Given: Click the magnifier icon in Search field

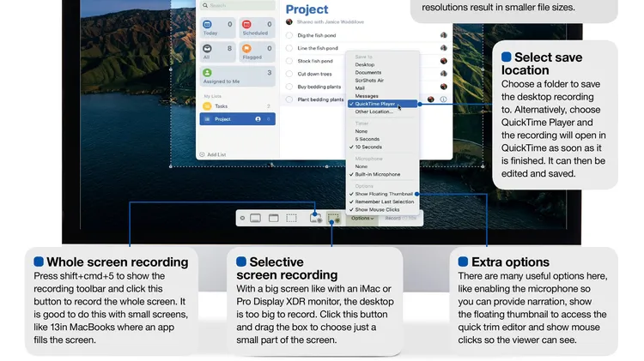Looking at the screenshot, I should point(205,5).
